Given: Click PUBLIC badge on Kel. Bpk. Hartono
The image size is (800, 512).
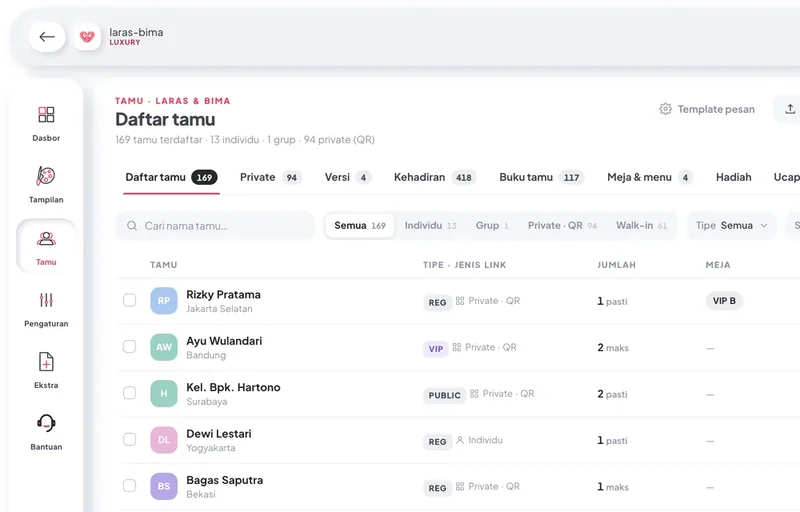Looking at the screenshot, I should point(444,395).
